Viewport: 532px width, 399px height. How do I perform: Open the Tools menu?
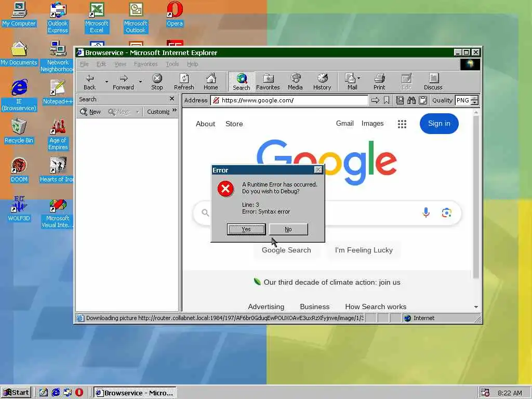point(172,64)
